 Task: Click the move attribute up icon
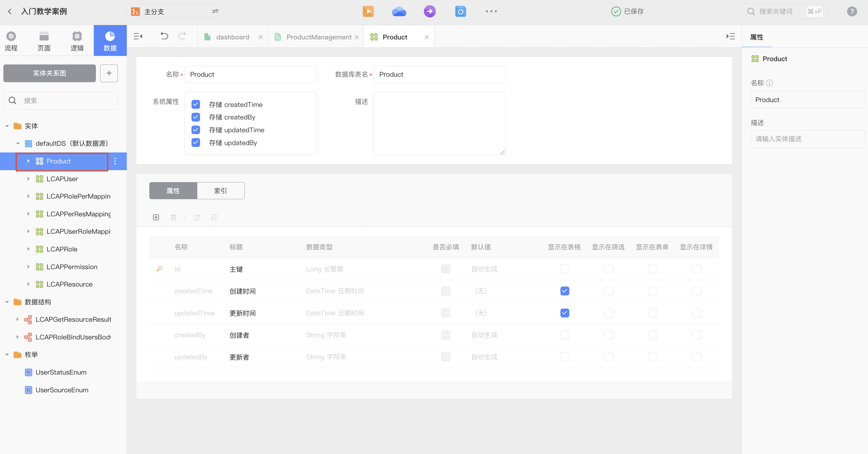point(197,218)
